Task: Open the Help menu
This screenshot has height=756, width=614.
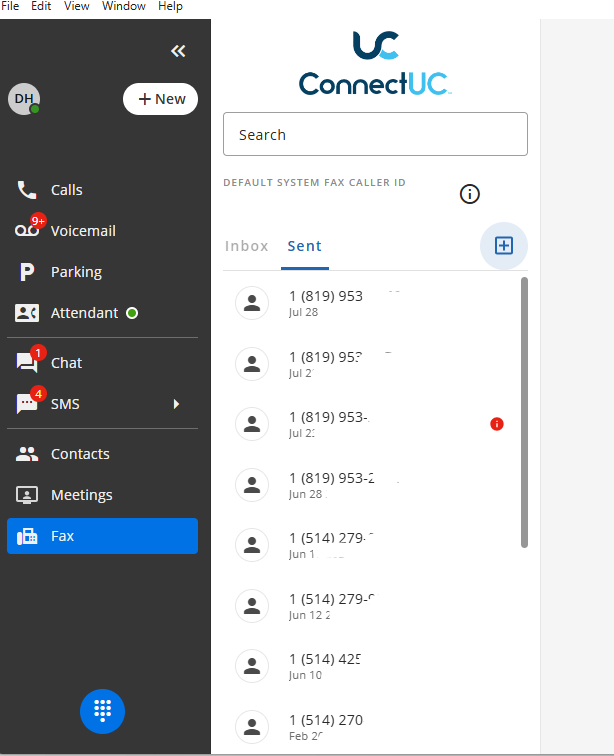Action: coord(171,6)
